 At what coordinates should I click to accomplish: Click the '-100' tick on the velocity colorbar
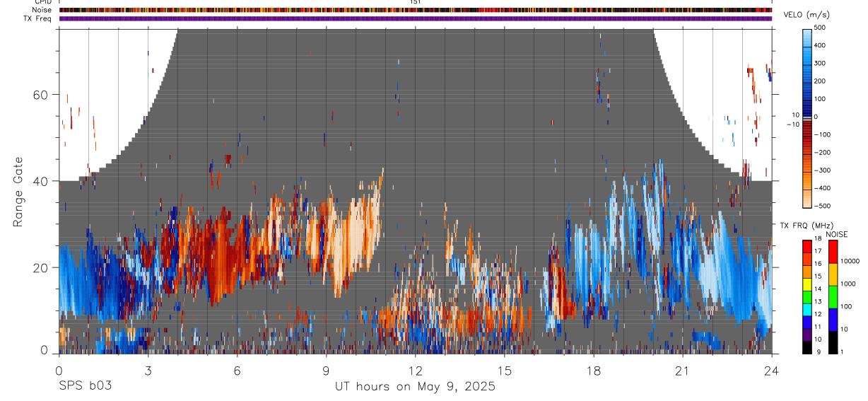tap(824, 134)
